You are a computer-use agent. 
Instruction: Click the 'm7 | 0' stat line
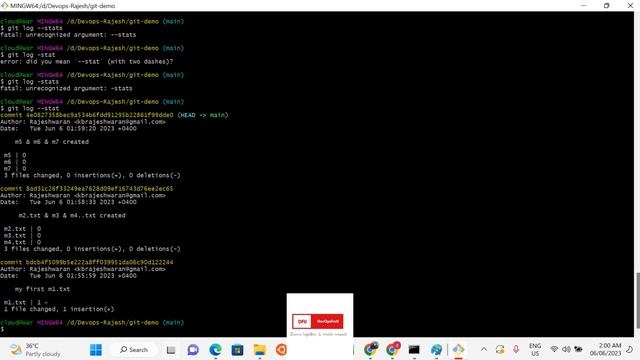point(15,168)
